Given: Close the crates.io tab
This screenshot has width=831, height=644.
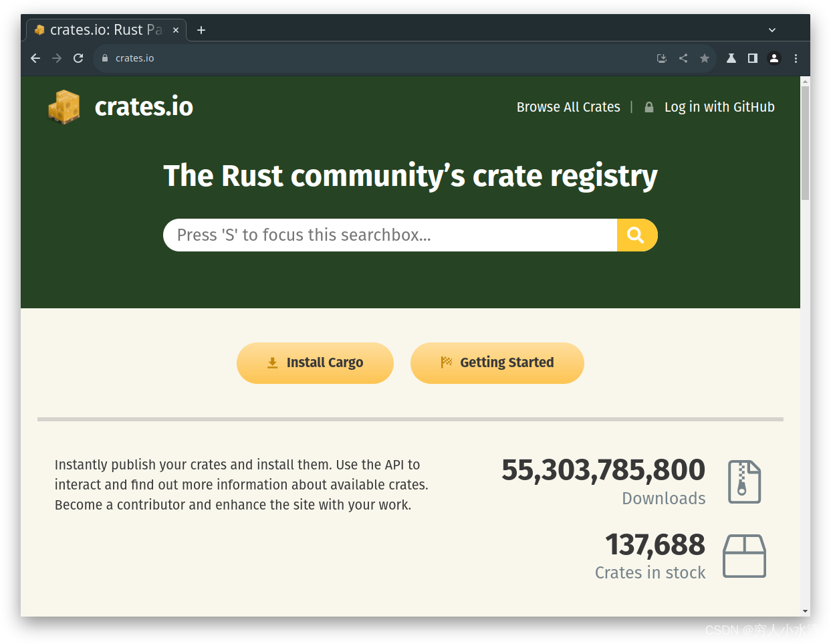Looking at the screenshot, I should pyautogui.click(x=176, y=30).
